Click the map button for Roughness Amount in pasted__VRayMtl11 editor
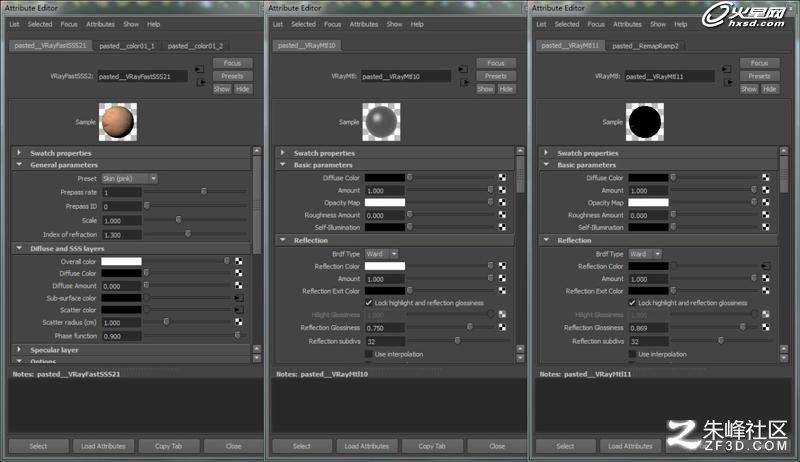Screen dimensions: 800x462 tap(766, 215)
